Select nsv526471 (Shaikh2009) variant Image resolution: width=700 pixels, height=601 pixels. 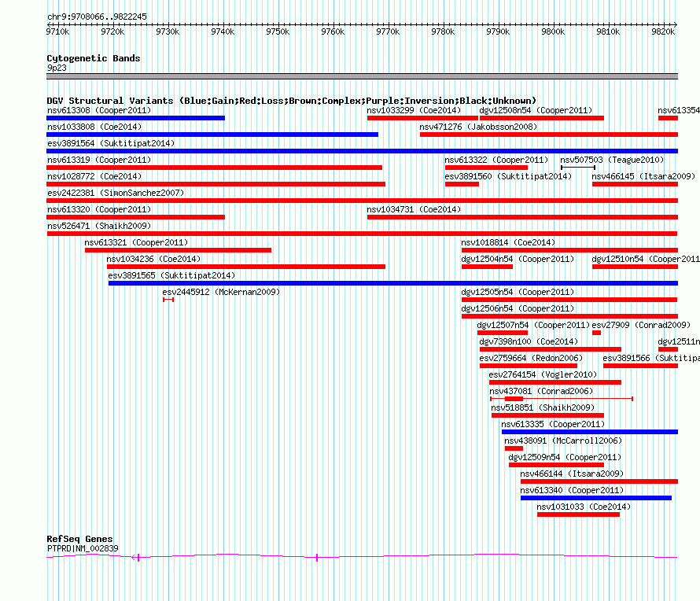point(99,226)
